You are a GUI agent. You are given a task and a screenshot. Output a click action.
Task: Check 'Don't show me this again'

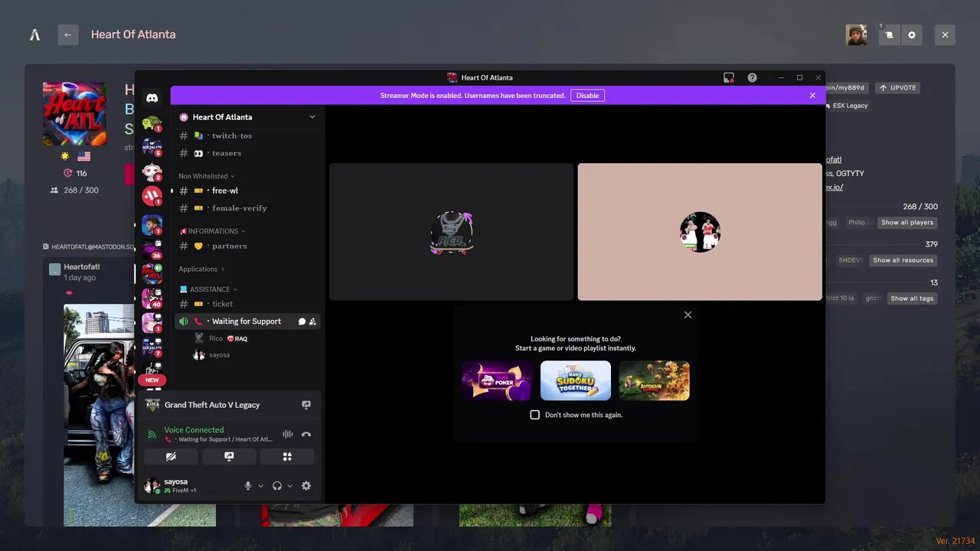click(535, 415)
